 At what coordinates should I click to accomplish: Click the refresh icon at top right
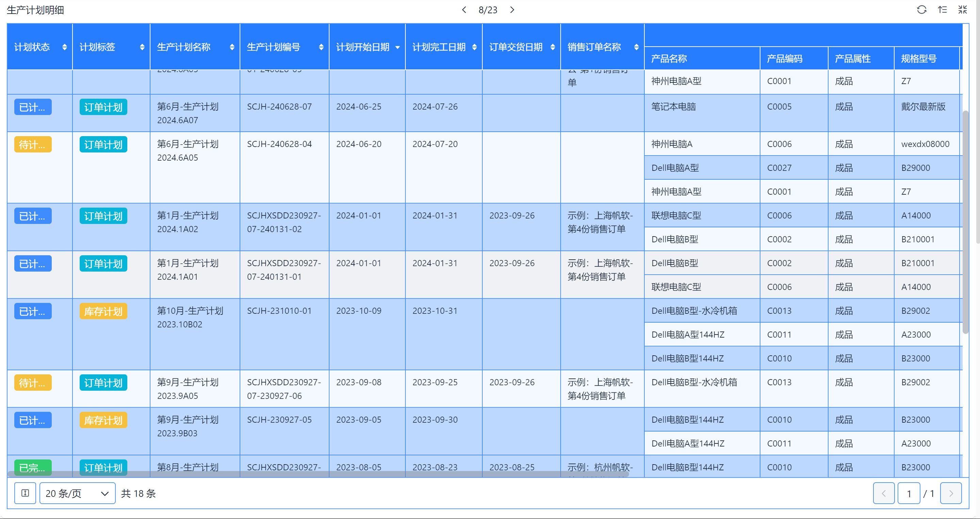(921, 10)
